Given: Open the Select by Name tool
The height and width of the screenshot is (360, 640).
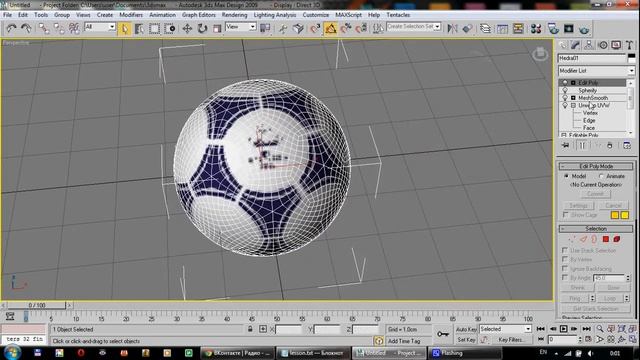Looking at the screenshot, I should (139, 28).
